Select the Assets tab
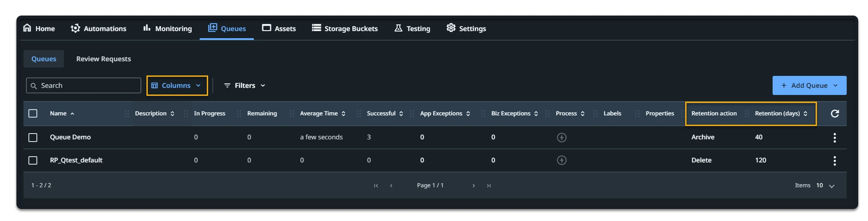This screenshot has width=868, height=221. pos(279,28)
